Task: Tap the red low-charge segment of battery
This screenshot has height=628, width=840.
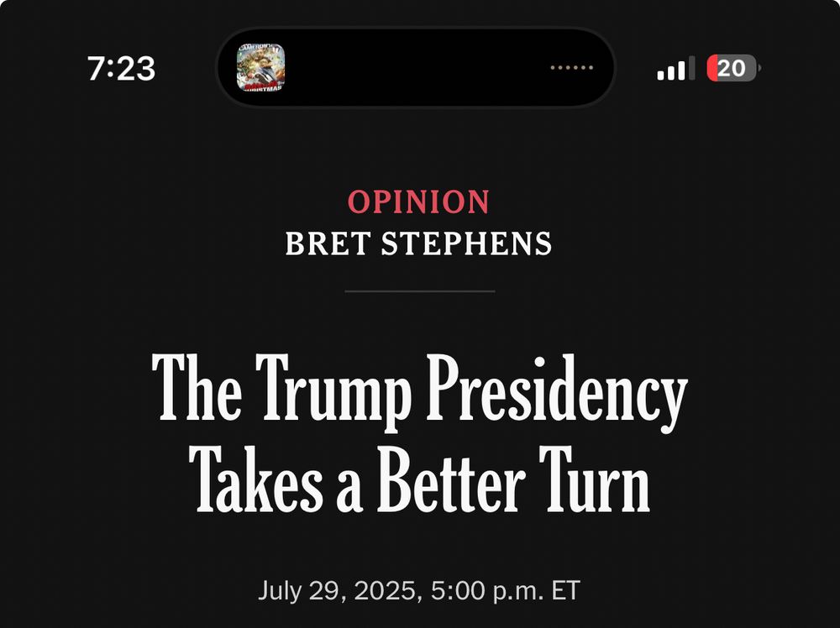Action: [x=712, y=68]
